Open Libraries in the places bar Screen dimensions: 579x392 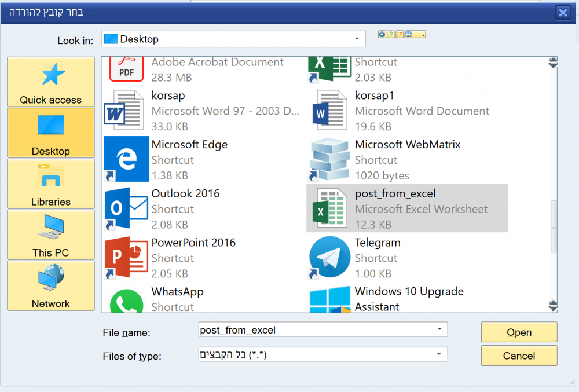51,184
